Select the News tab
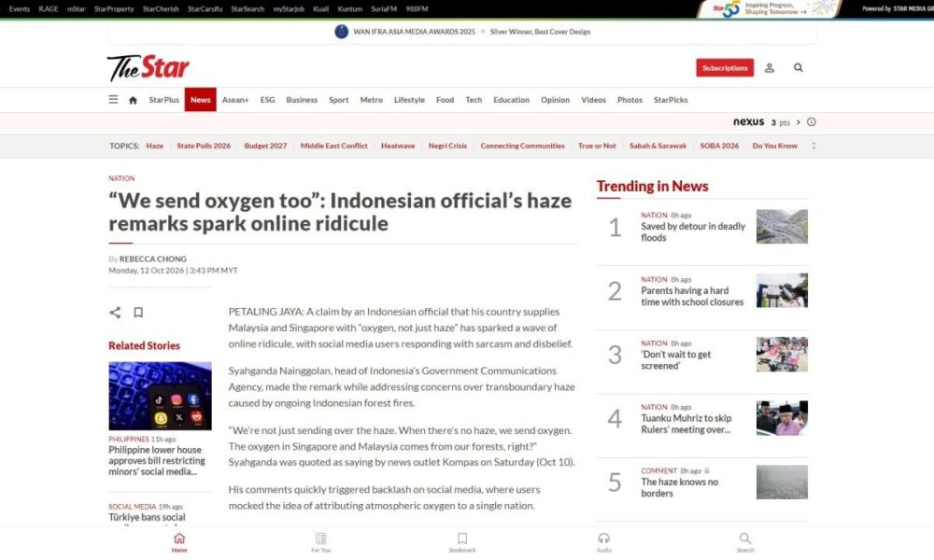This screenshot has height=560, width=934. (200, 100)
